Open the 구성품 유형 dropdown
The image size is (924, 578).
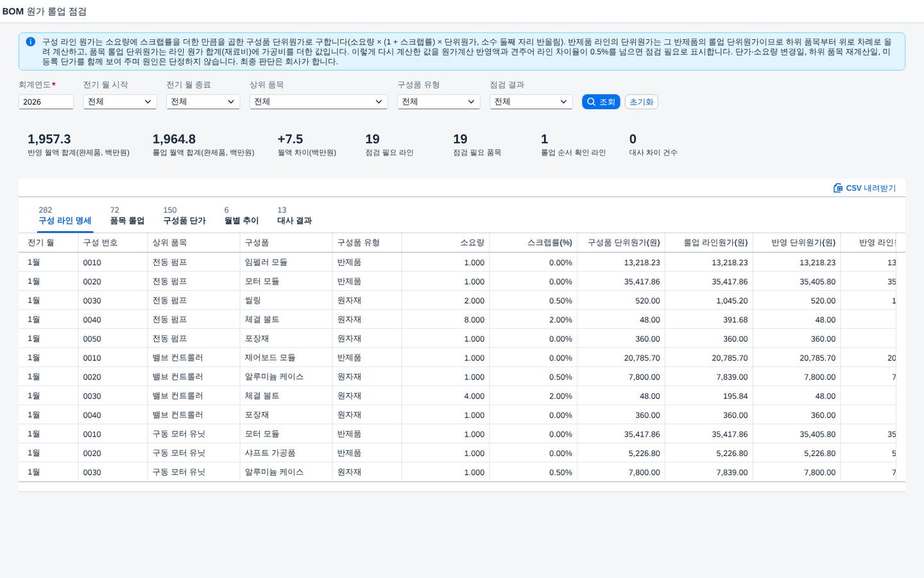pos(439,101)
